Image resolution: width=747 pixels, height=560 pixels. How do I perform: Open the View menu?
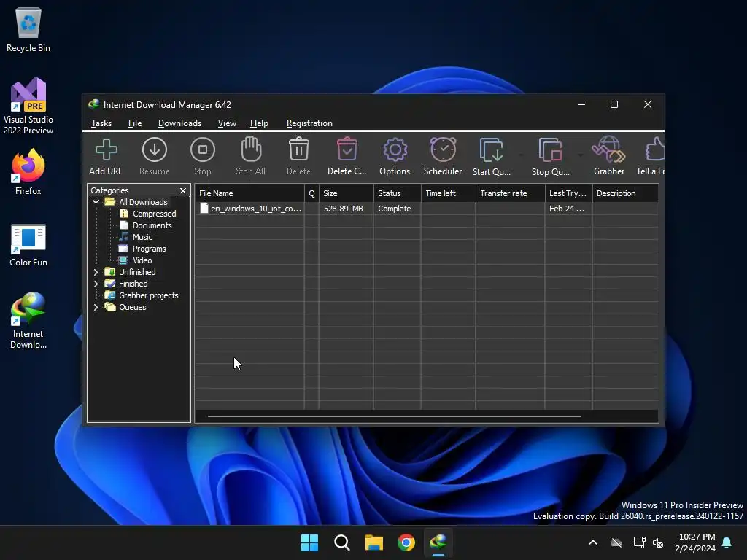coord(227,123)
